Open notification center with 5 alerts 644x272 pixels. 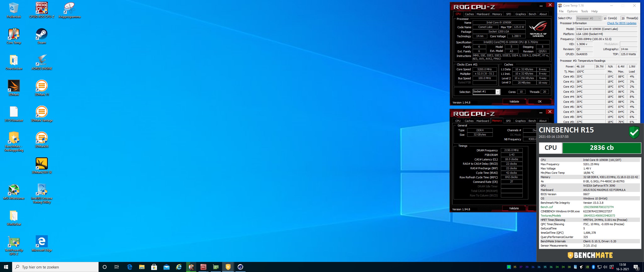(x=636, y=267)
